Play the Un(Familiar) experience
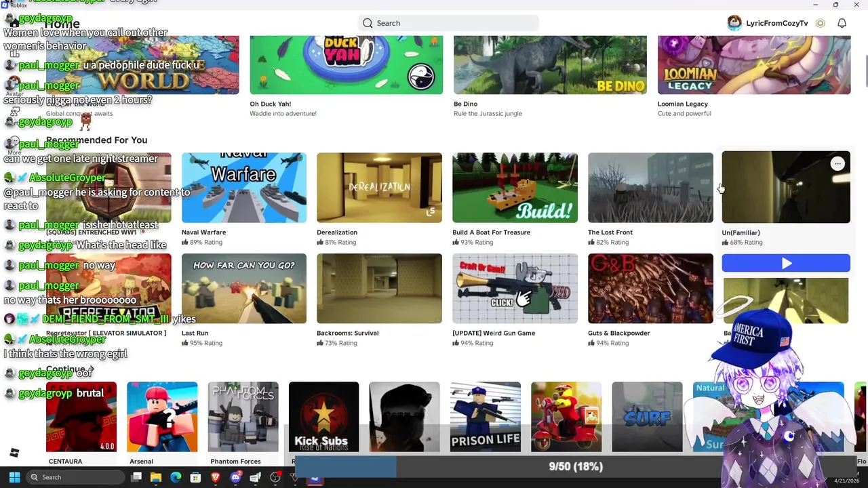 pyautogui.click(x=786, y=263)
